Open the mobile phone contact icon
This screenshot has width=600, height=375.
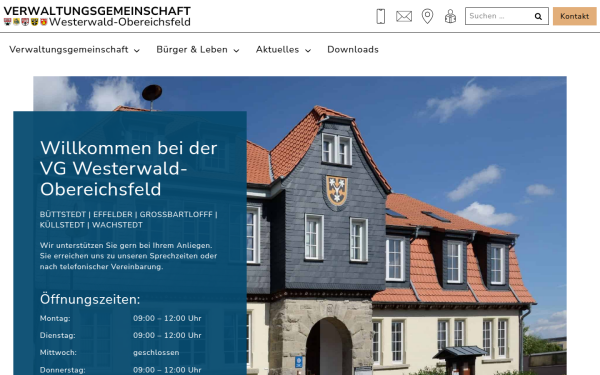tap(380, 16)
